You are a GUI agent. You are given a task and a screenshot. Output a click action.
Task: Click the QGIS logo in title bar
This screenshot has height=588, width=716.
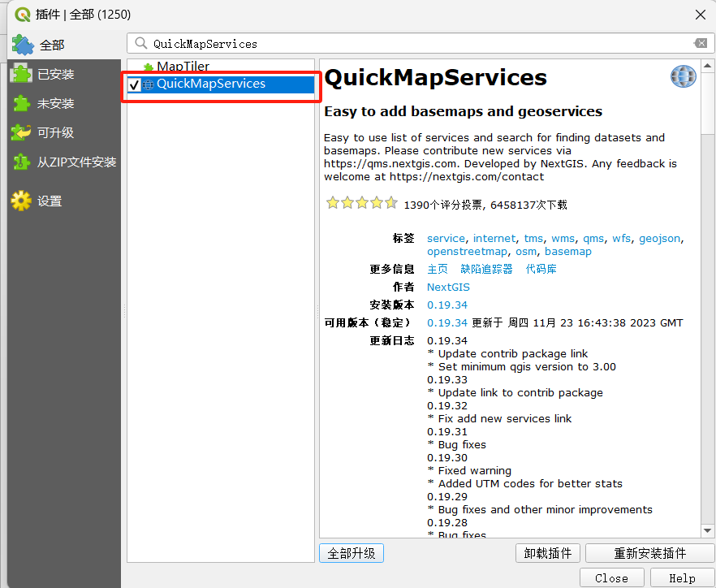23,15
